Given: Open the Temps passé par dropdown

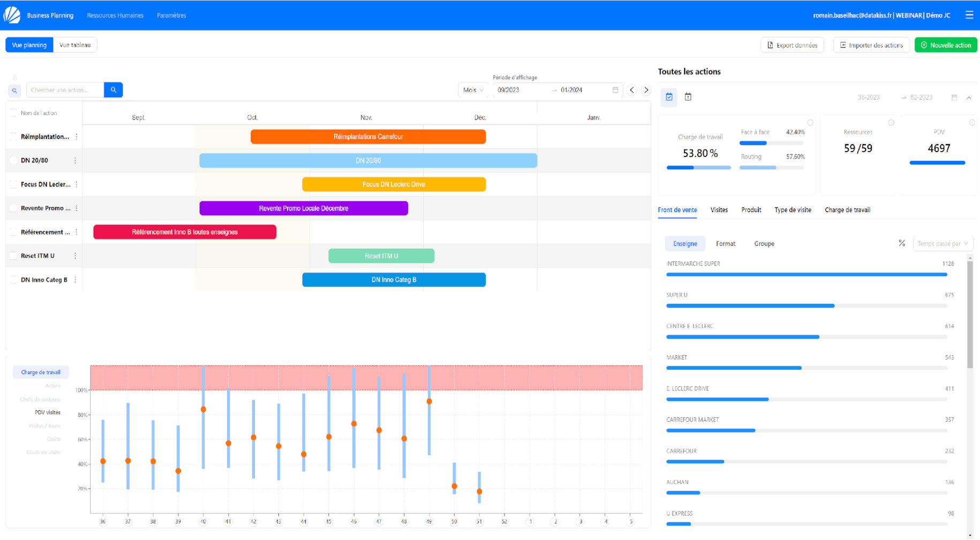Looking at the screenshot, I should [943, 243].
